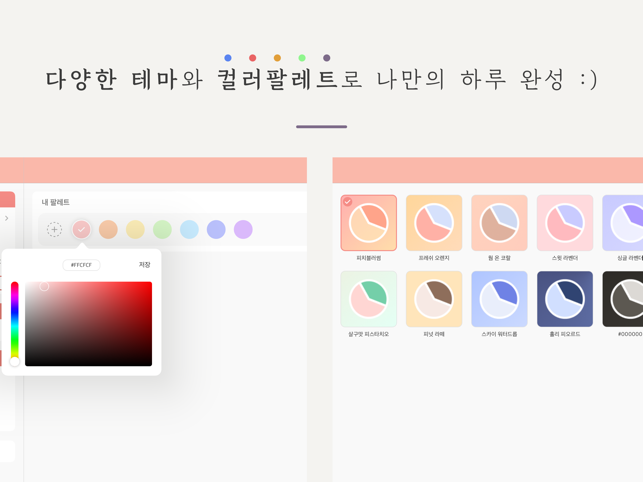Screen dimensions: 643x482
Task: Click the rainbow hue slider bar
Action: [14, 323]
